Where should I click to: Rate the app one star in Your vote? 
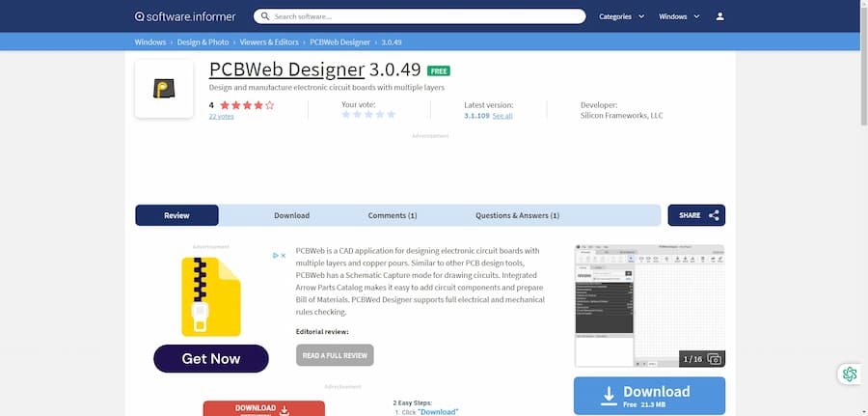pos(346,114)
